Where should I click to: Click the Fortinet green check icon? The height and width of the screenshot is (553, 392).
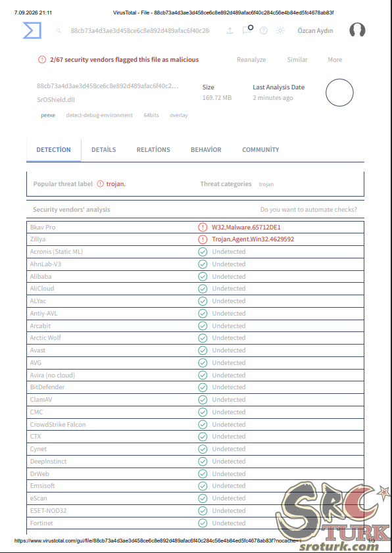pyautogui.click(x=203, y=523)
